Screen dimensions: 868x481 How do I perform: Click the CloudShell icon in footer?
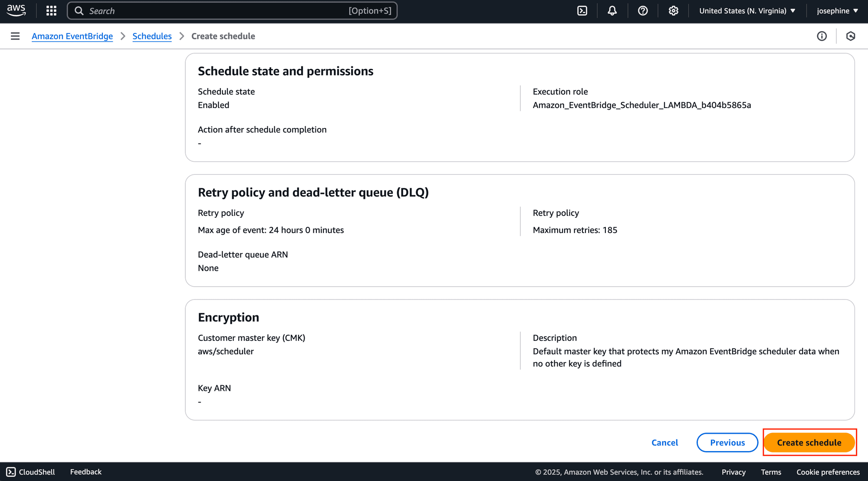(11, 472)
